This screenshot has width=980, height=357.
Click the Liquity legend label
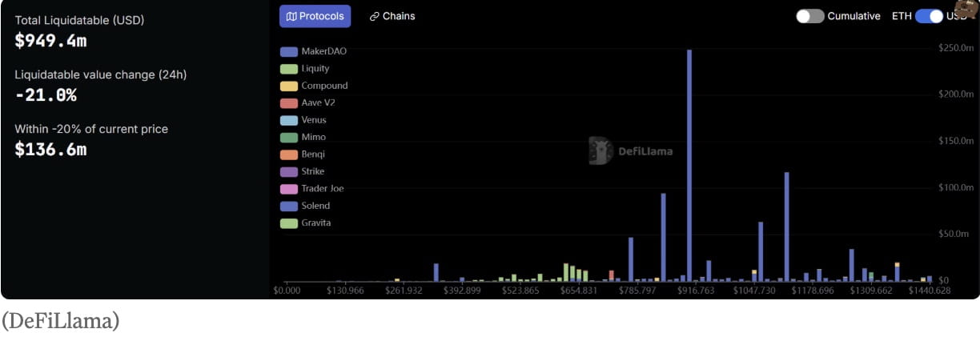[315, 69]
